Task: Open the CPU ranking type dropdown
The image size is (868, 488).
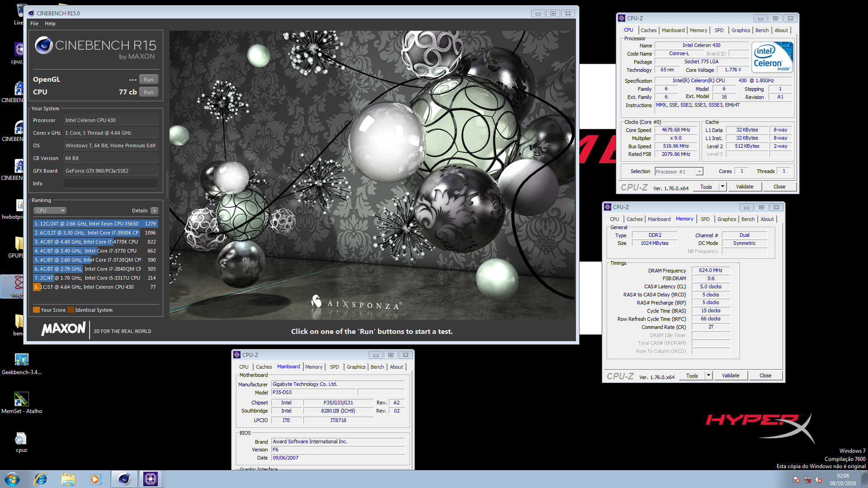Action: point(50,211)
